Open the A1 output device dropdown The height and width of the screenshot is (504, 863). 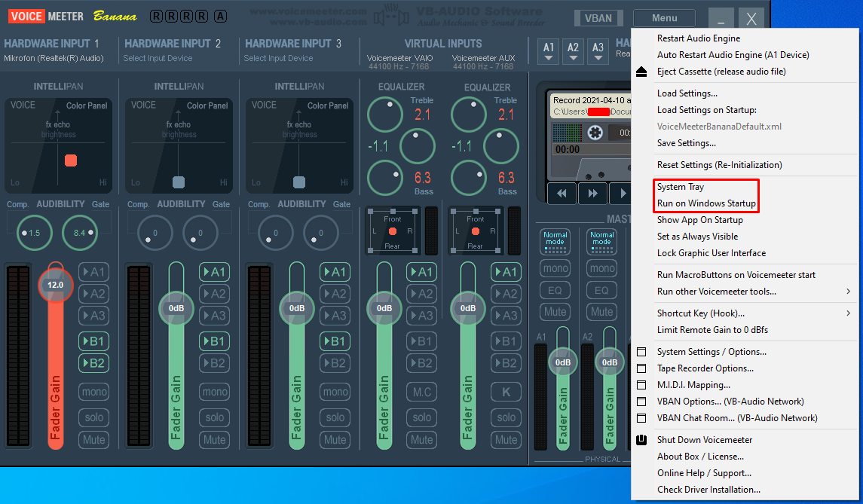(548, 51)
